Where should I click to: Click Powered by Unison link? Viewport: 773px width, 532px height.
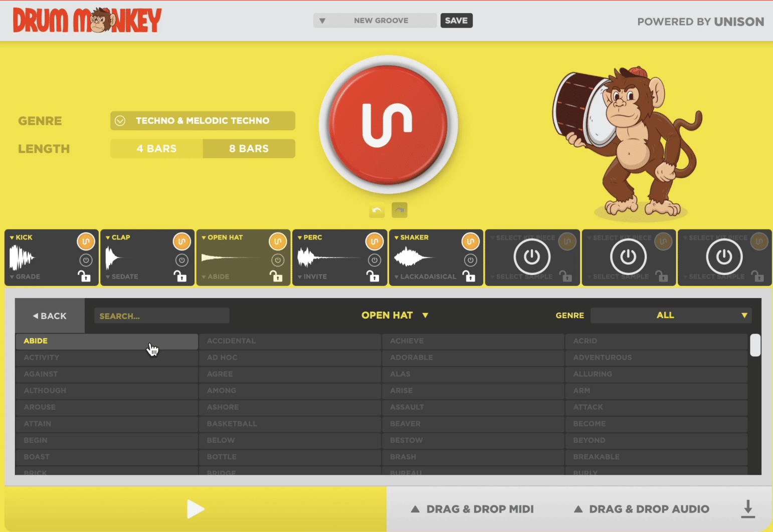(x=700, y=22)
